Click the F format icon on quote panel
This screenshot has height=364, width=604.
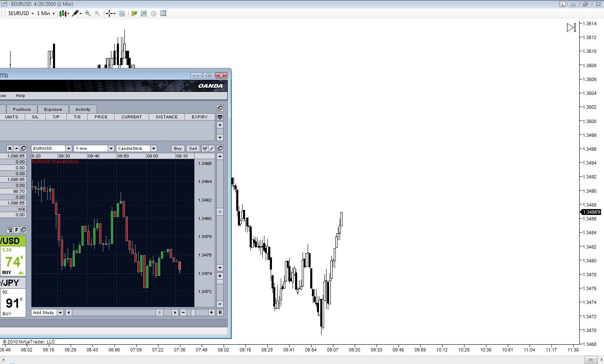click(16, 230)
